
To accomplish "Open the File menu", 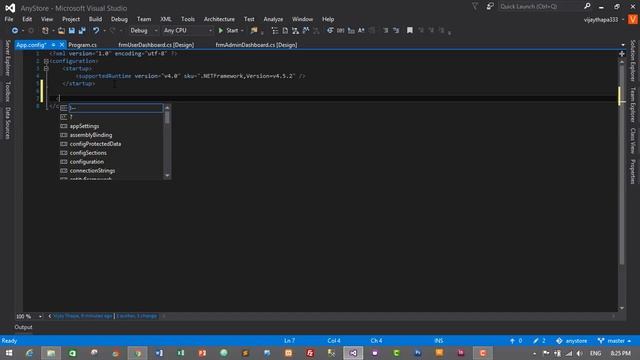I will tap(9, 19).
